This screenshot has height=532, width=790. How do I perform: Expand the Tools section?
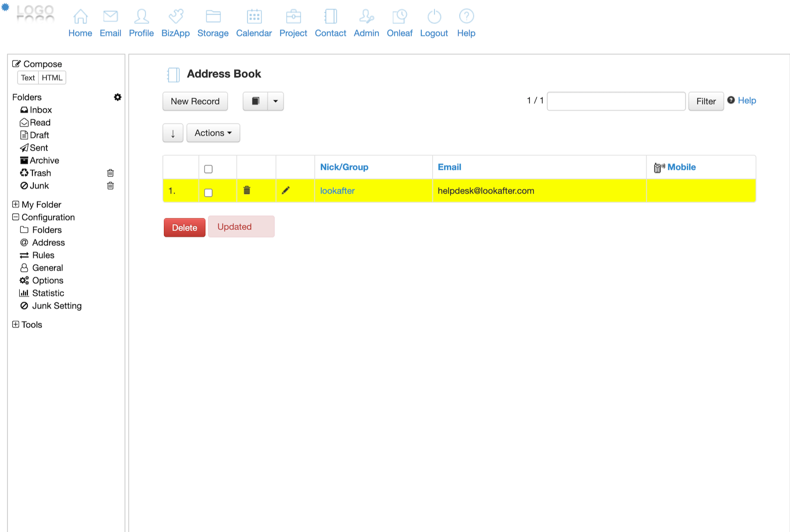16,324
